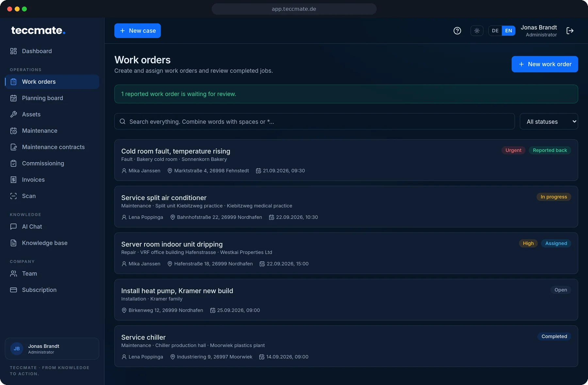Toggle light theme with sun icon

point(477,31)
